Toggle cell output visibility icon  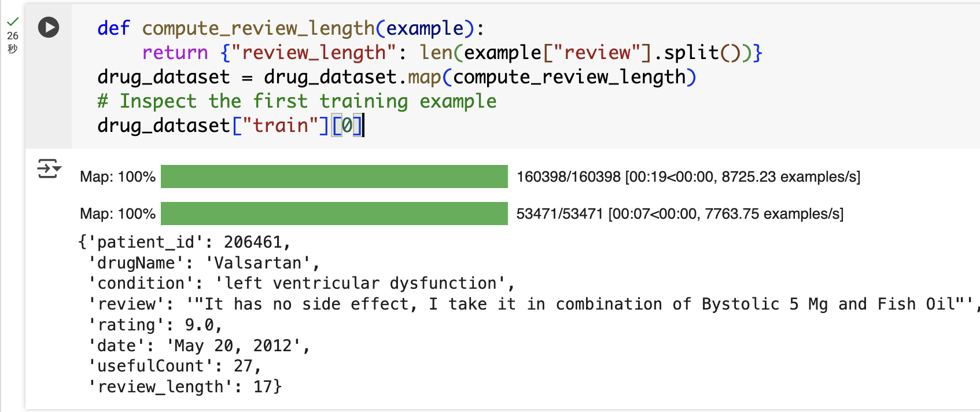pos(49,168)
